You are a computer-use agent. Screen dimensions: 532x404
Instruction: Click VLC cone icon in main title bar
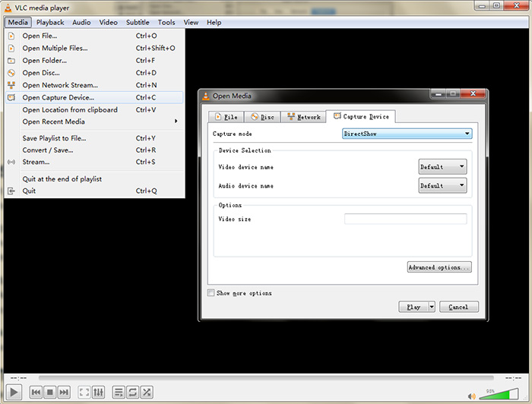[8, 8]
